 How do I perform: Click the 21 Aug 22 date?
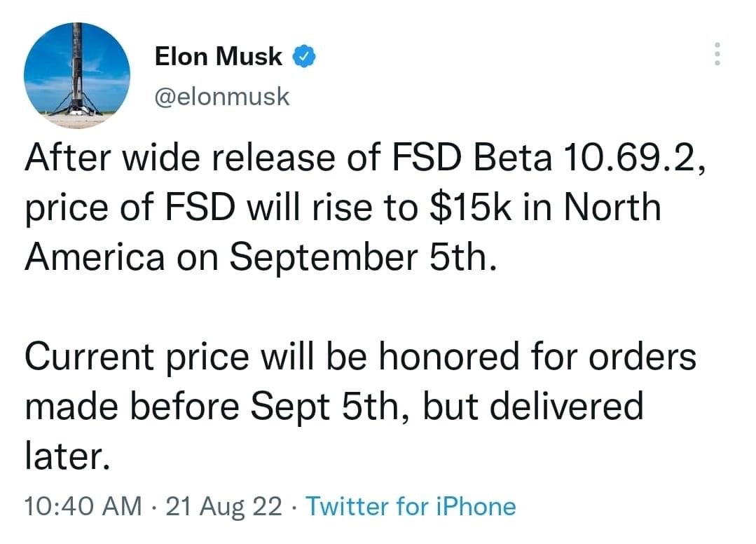pos(224,506)
